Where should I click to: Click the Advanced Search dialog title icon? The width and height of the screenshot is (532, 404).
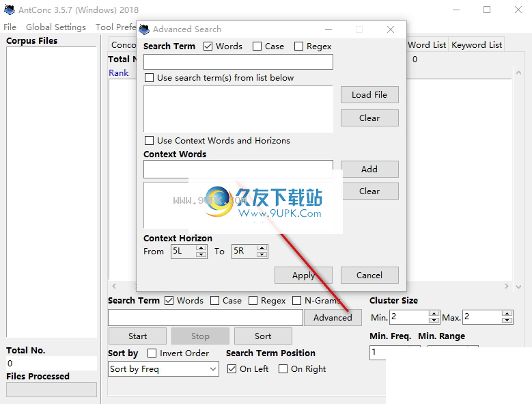click(x=144, y=29)
